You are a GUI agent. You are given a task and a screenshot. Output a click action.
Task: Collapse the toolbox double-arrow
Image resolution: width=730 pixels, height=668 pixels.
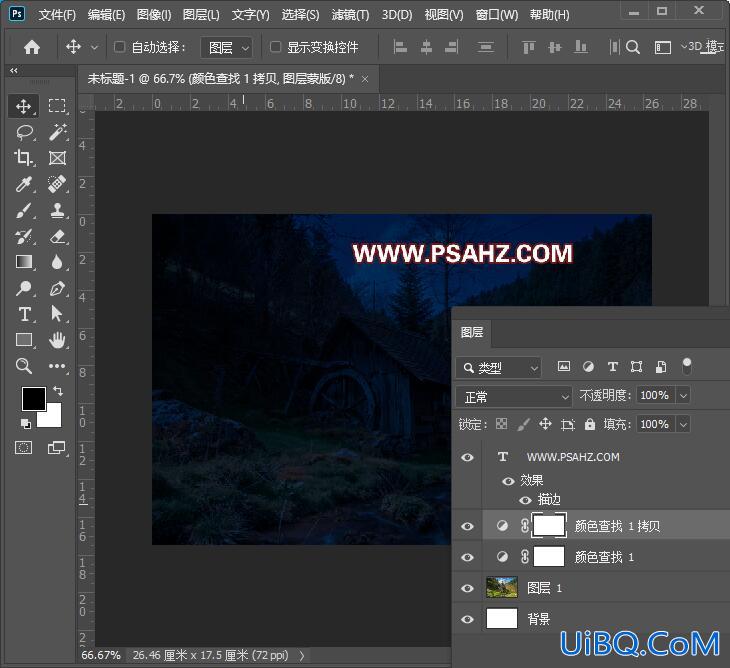tap(14, 71)
